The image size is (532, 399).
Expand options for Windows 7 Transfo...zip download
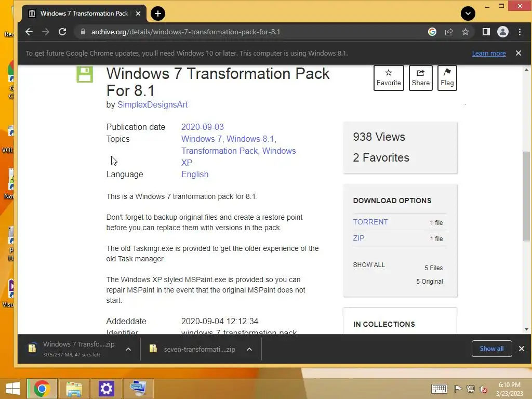[x=128, y=349]
